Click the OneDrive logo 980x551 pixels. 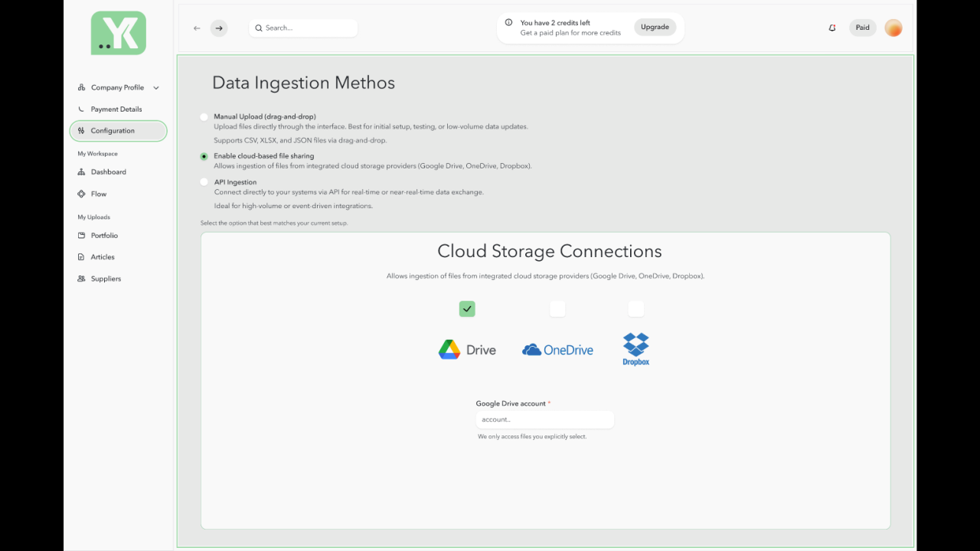point(557,350)
